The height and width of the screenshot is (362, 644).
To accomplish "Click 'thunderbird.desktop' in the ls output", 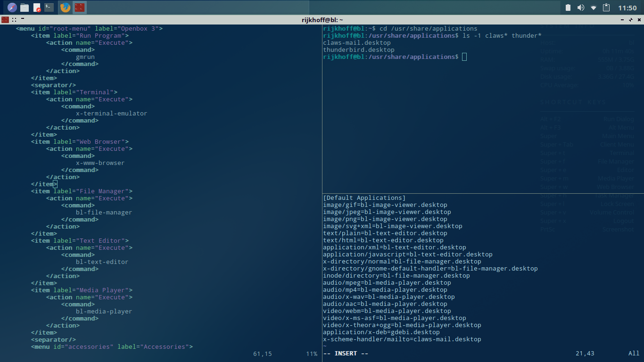I will click(359, 49).
